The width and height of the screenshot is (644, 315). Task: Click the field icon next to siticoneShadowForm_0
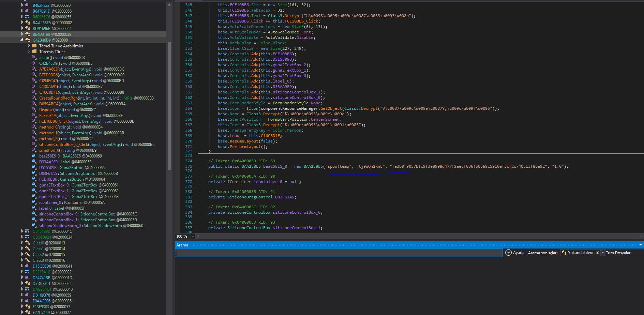(34, 226)
